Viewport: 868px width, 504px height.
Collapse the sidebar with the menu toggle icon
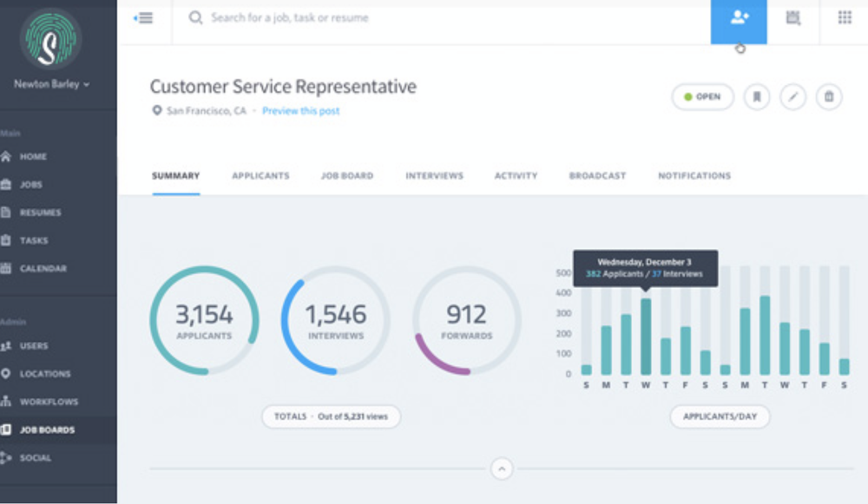143,18
